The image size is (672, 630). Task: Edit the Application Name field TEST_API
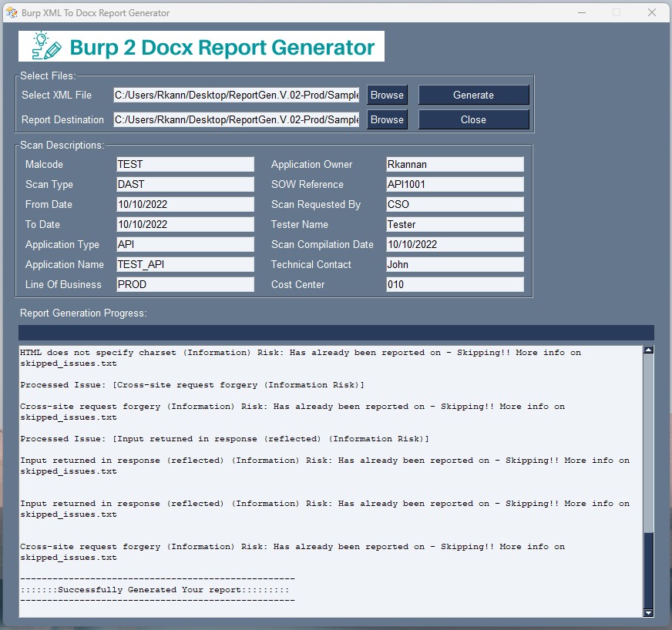click(185, 264)
